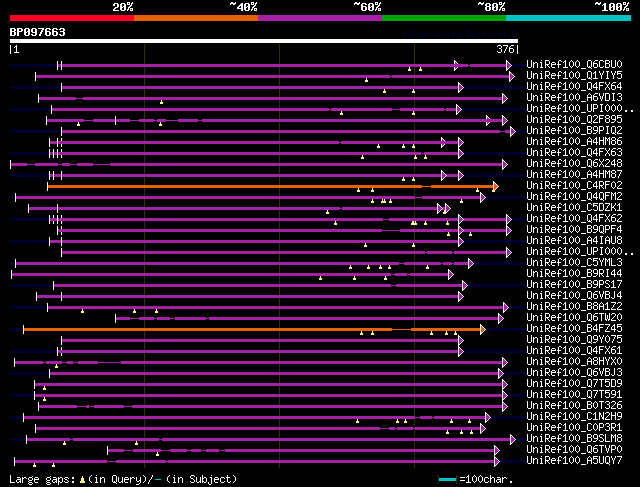Select label UniRef100_B4FZ45
This screenshot has height=487, width=640.
tap(574, 329)
